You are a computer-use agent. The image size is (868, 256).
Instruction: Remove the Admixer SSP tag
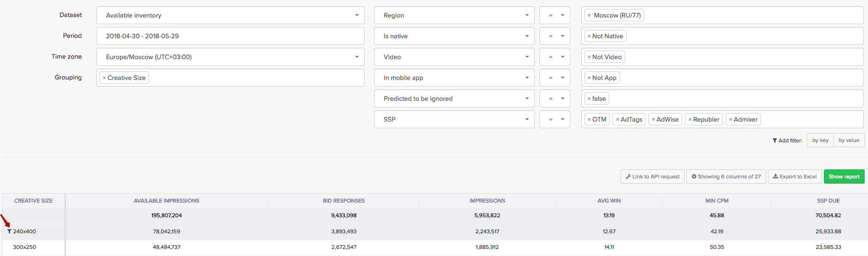click(x=731, y=120)
